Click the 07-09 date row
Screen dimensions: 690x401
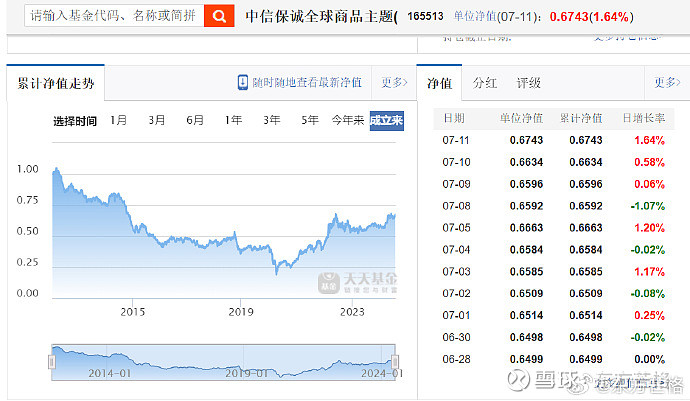click(554, 184)
